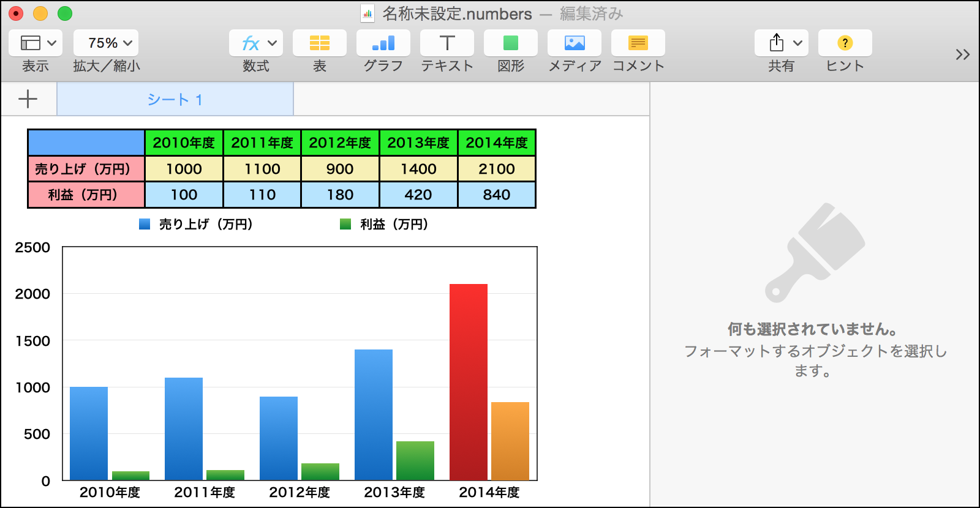
Task: Click the 売り上げ（万円）chart legend label
Action: click(206, 225)
